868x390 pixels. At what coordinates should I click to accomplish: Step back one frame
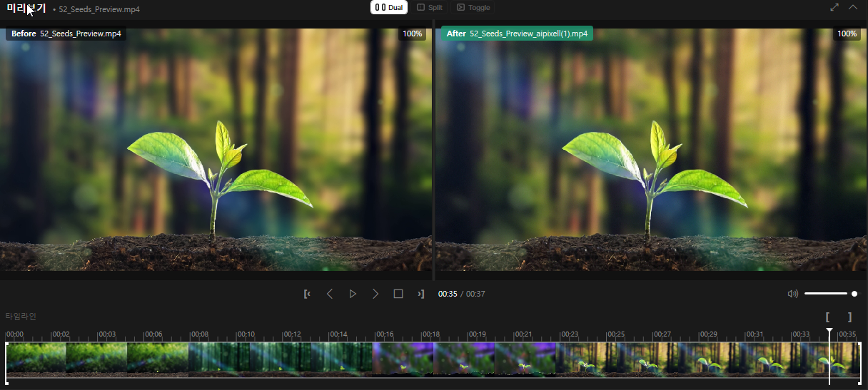(330, 294)
